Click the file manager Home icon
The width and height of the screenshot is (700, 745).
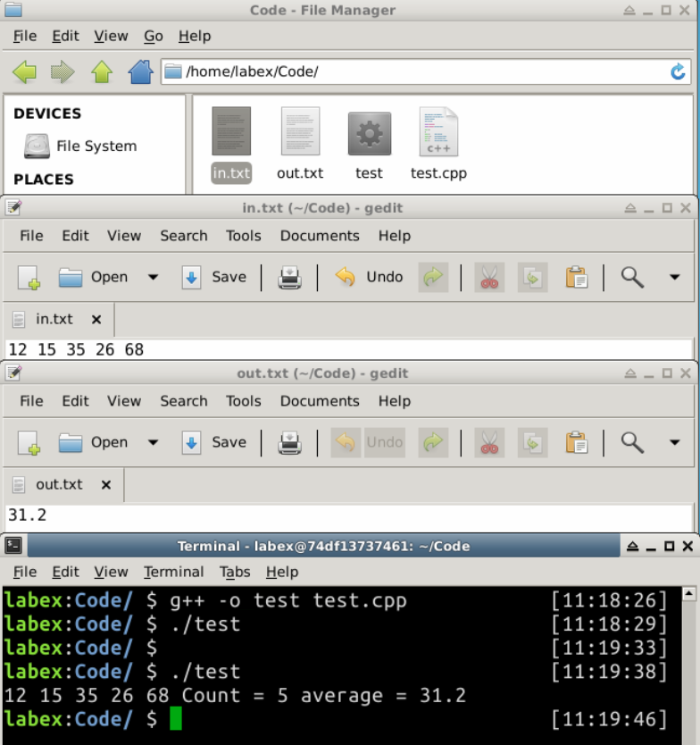(140, 72)
